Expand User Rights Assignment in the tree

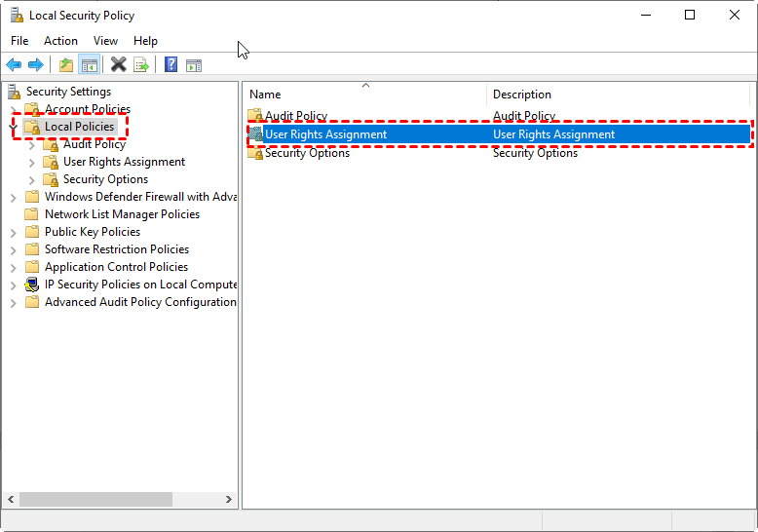point(32,163)
